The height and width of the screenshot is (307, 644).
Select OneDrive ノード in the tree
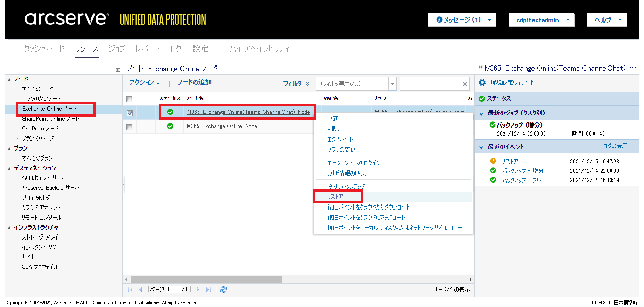tap(41, 129)
